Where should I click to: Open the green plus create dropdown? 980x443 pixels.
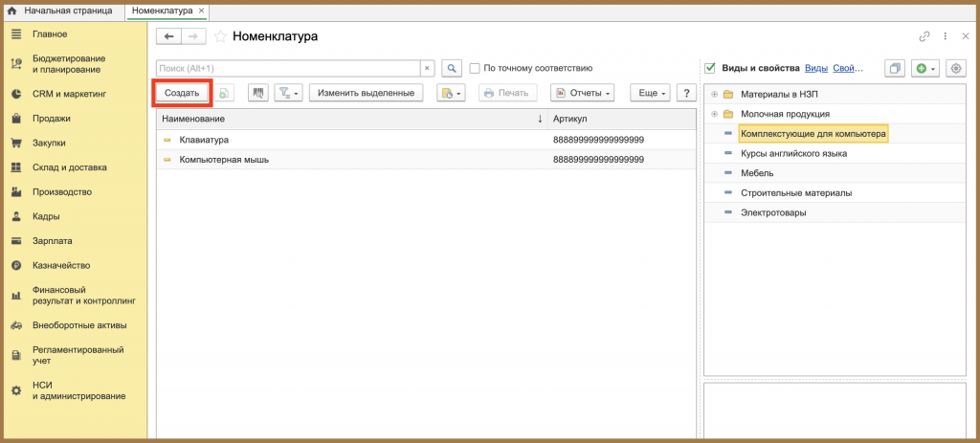925,68
